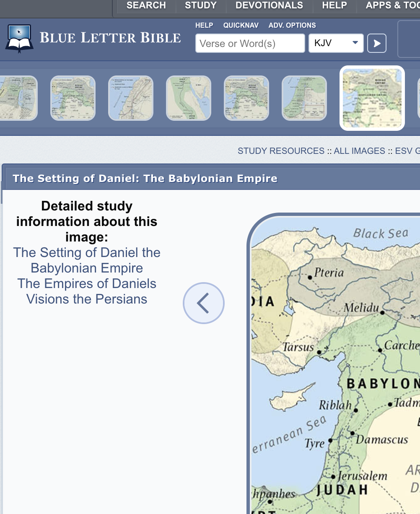Image resolution: width=420 pixels, height=514 pixels.
Task: Click the small HELP link above the search box
Action: pos(204,25)
